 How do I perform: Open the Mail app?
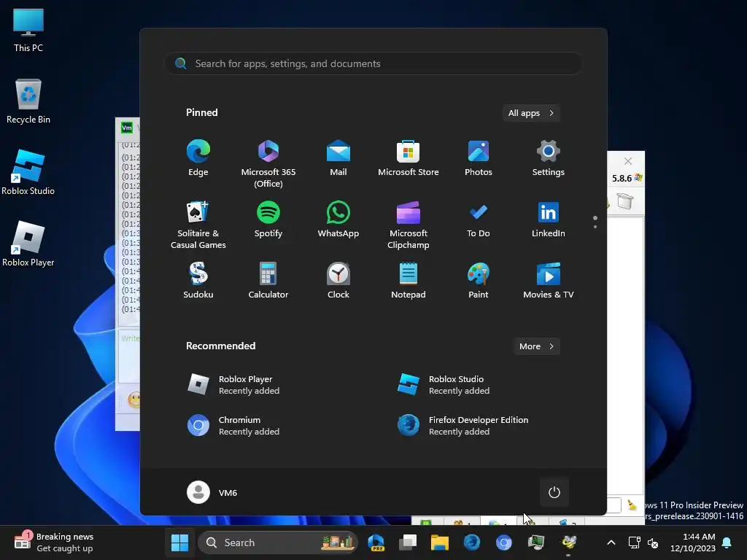click(338, 158)
